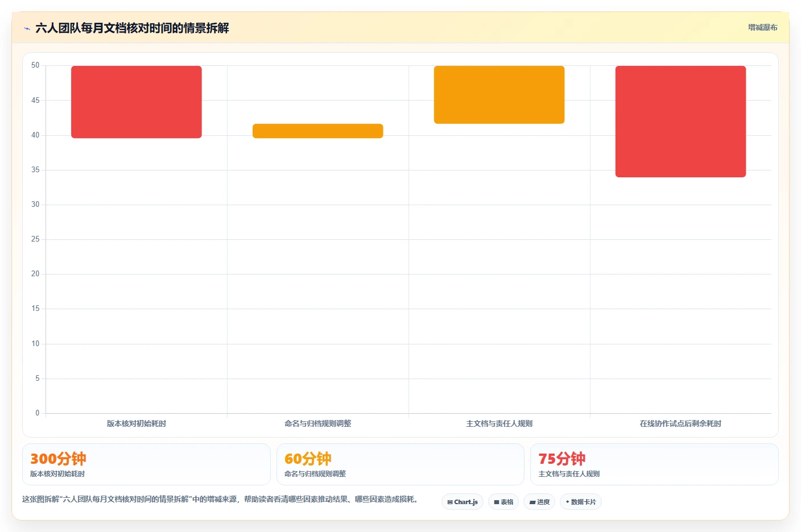Click y-axis tick value 0
801x532 pixels.
point(38,413)
